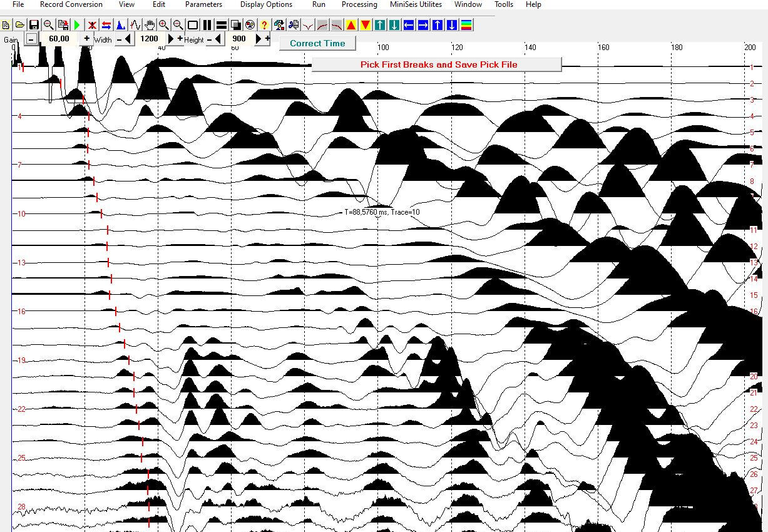Open the Processing menu
This screenshot has width=768, height=532.
(x=359, y=4)
